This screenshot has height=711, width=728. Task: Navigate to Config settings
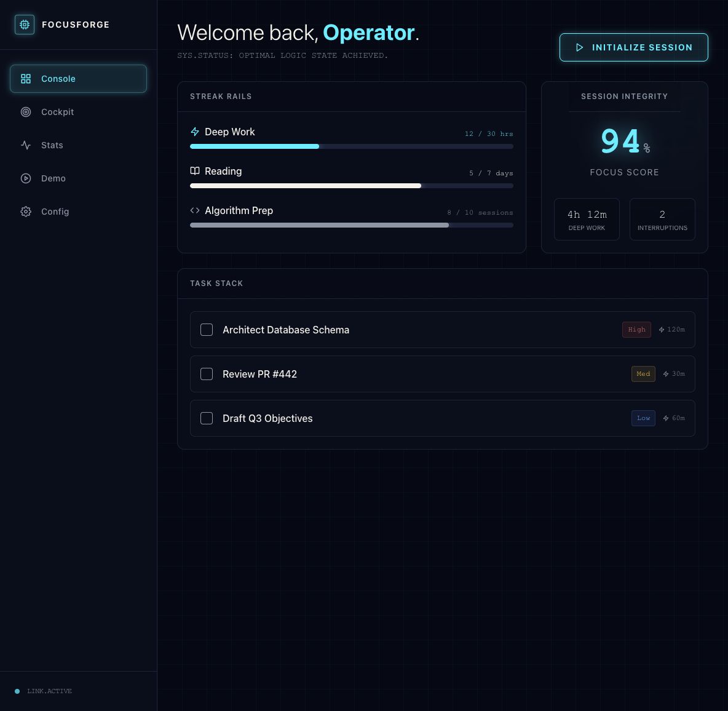pyautogui.click(x=79, y=212)
